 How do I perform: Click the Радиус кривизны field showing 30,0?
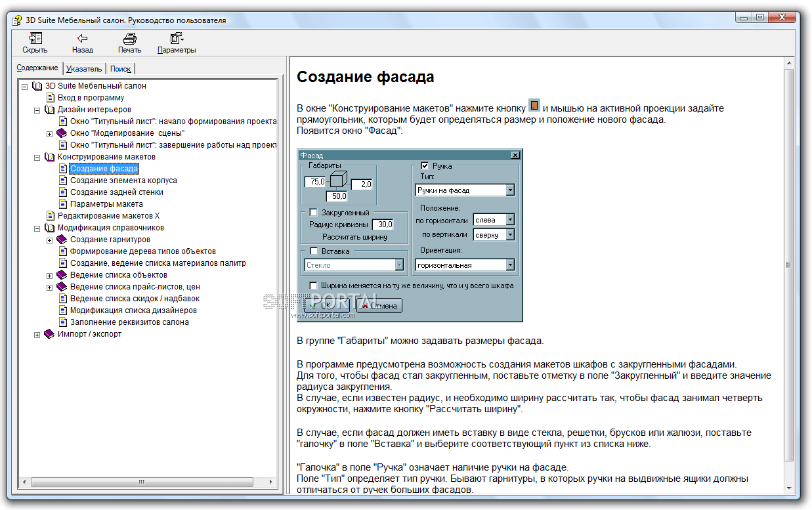point(382,224)
